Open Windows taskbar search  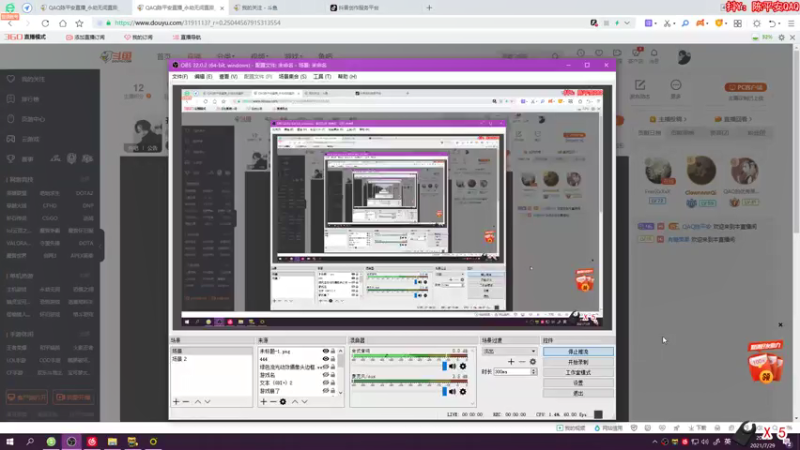point(30,441)
